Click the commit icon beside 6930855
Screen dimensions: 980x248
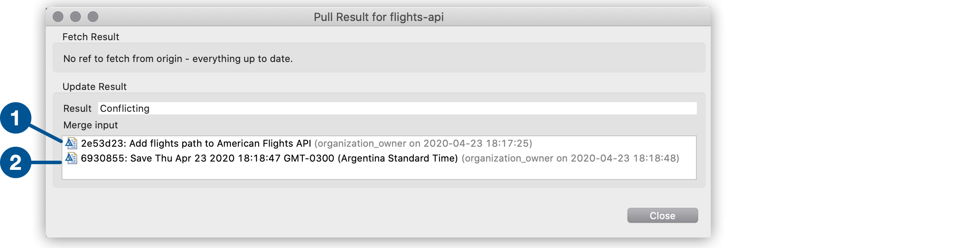(71, 158)
